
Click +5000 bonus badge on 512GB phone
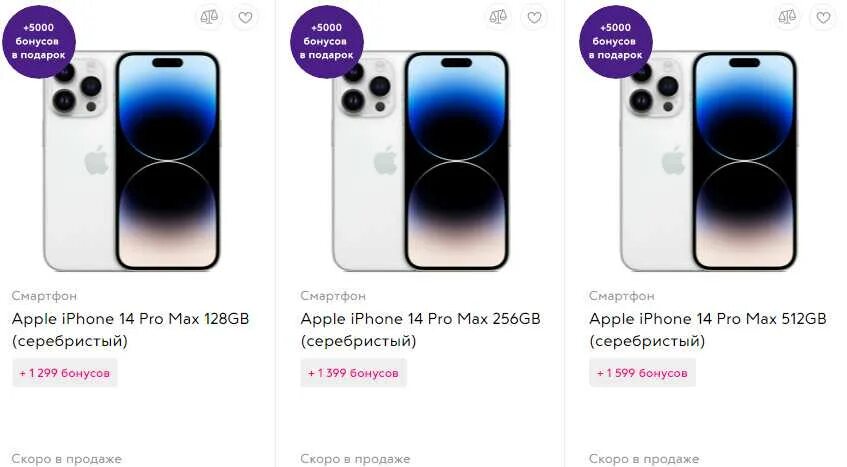coord(616,41)
